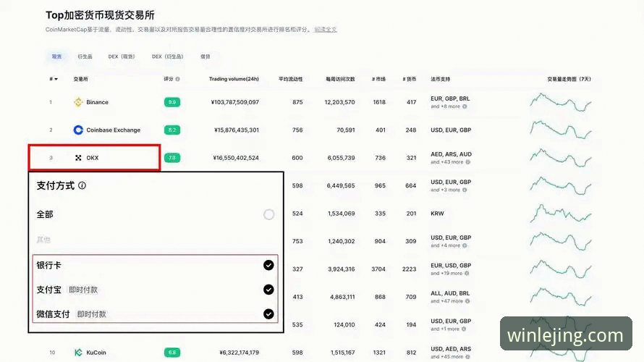The height and width of the screenshot is (362, 644).
Task: Click the Coinbase Exchange logo icon
Action: click(x=78, y=130)
